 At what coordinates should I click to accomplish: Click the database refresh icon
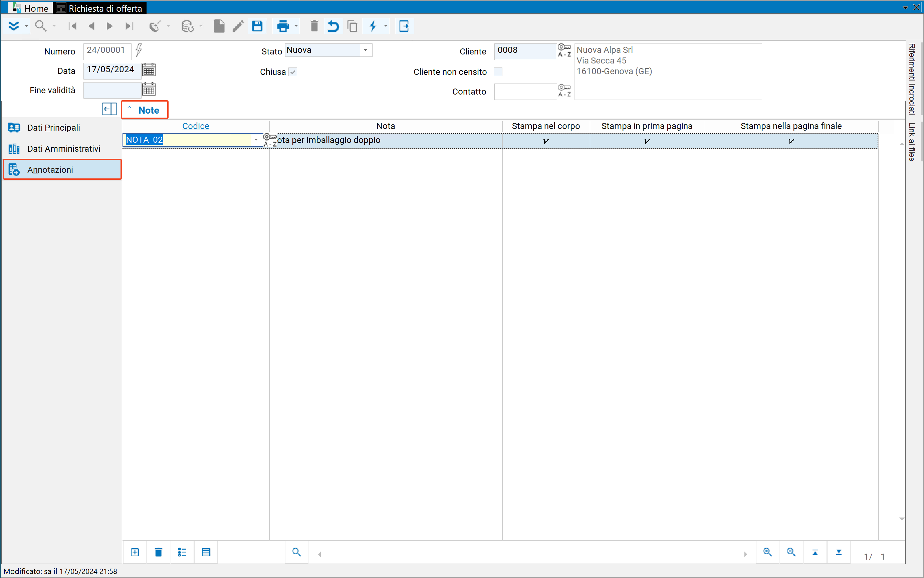click(x=188, y=26)
